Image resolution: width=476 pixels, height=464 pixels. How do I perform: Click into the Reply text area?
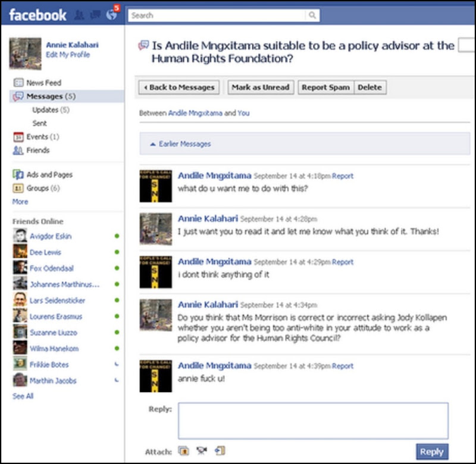(313, 421)
